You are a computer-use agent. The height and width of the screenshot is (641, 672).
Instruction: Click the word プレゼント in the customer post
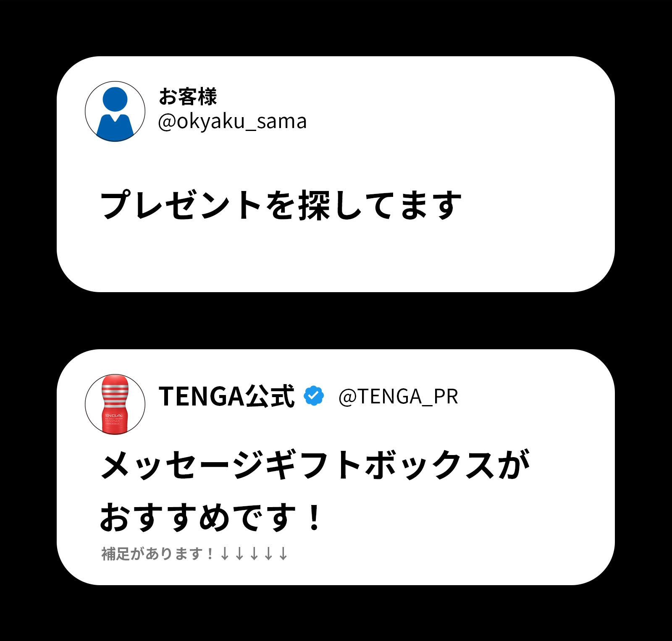coord(182,205)
